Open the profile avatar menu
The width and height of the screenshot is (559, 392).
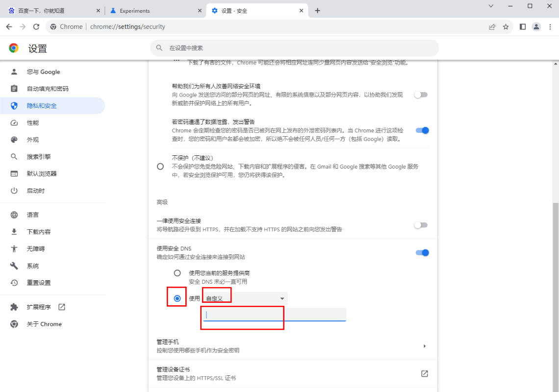pos(536,27)
